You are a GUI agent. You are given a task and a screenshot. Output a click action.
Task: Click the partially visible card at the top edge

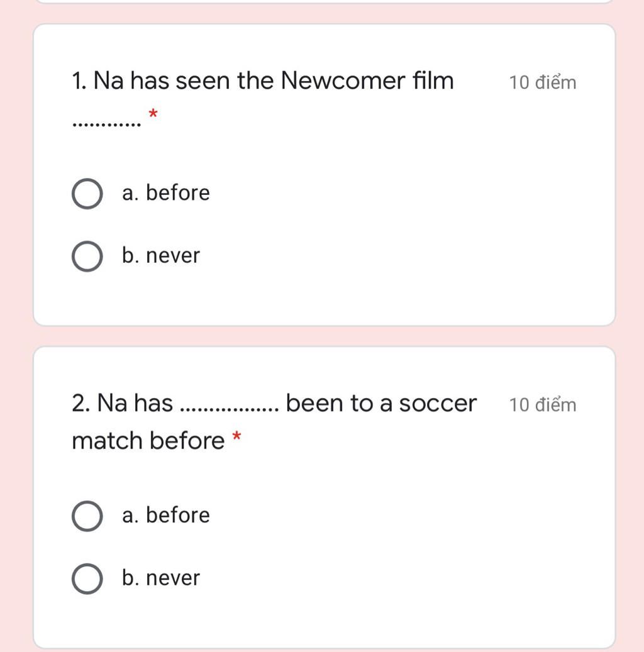tap(324, 1)
